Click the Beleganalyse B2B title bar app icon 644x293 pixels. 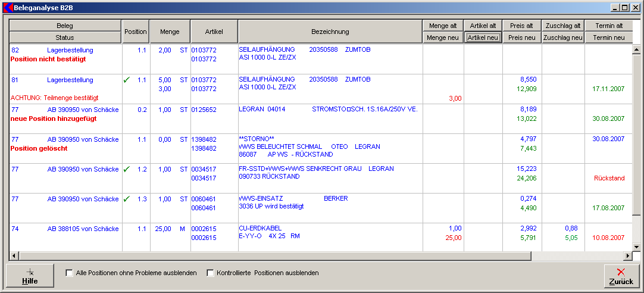(x=8, y=8)
